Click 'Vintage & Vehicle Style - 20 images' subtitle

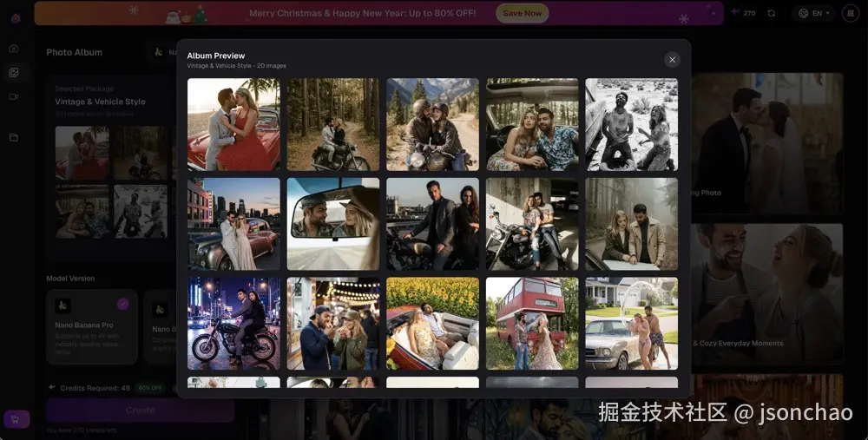236,65
